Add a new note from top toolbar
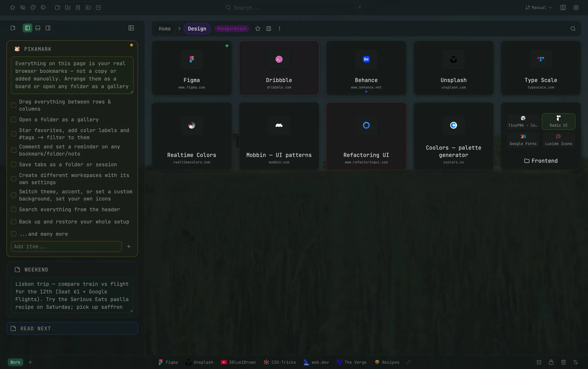The width and height of the screenshot is (588, 369). click(x=58, y=8)
